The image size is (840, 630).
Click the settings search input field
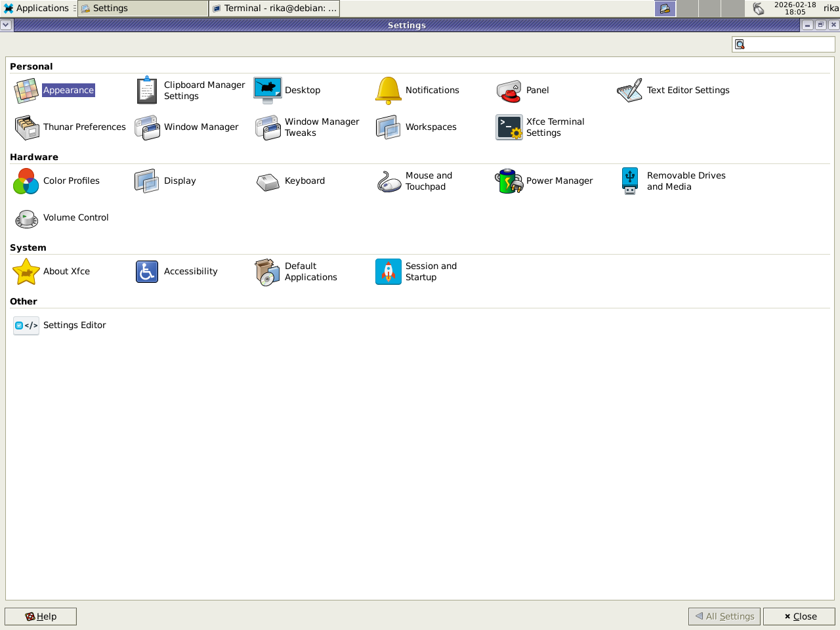point(789,45)
